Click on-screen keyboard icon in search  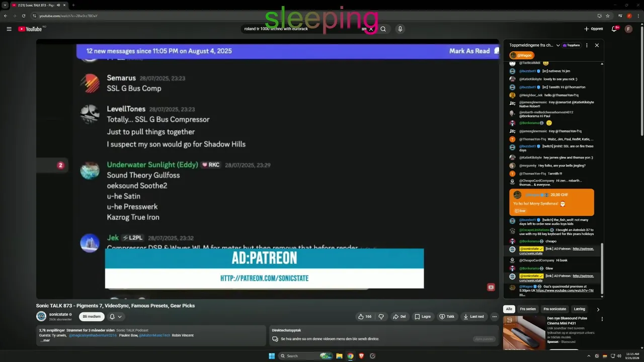click(x=364, y=29)
